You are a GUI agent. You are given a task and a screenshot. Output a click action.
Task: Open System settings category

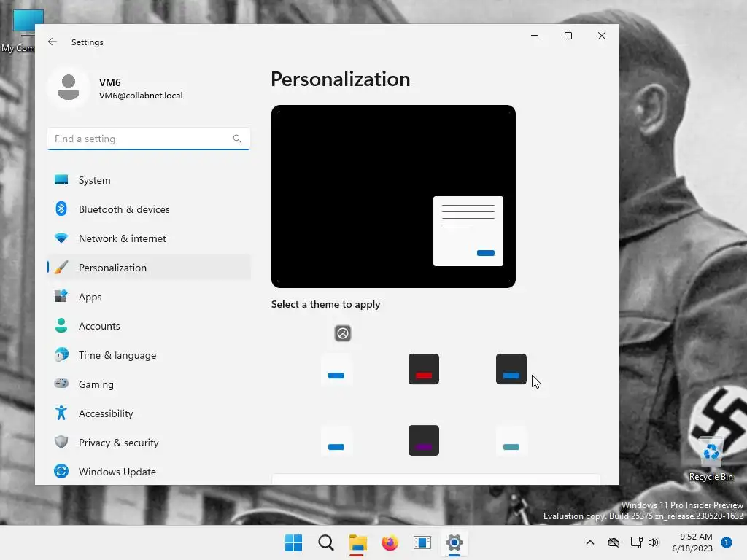(x=149, y=180)
